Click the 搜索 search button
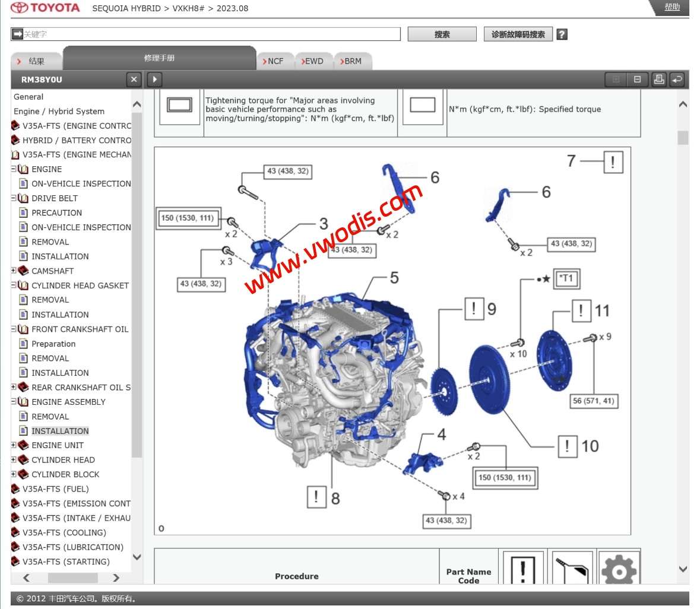The height and width of the screenshot is (609, 700). (x=442, y=34)
